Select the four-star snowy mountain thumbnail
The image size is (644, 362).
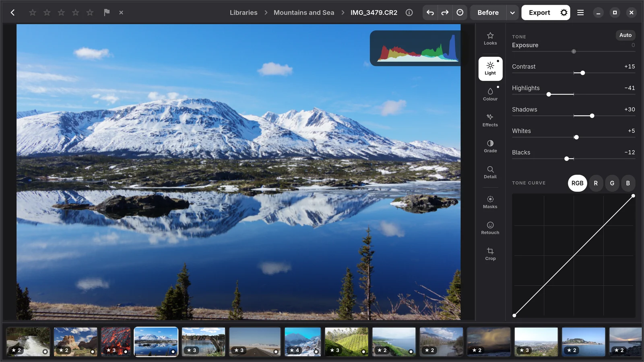click(x=303, y=341)
